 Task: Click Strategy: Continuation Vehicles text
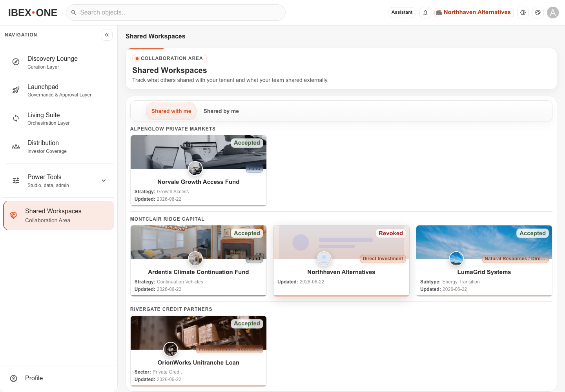pyautogui.click(x=169, y=282)
